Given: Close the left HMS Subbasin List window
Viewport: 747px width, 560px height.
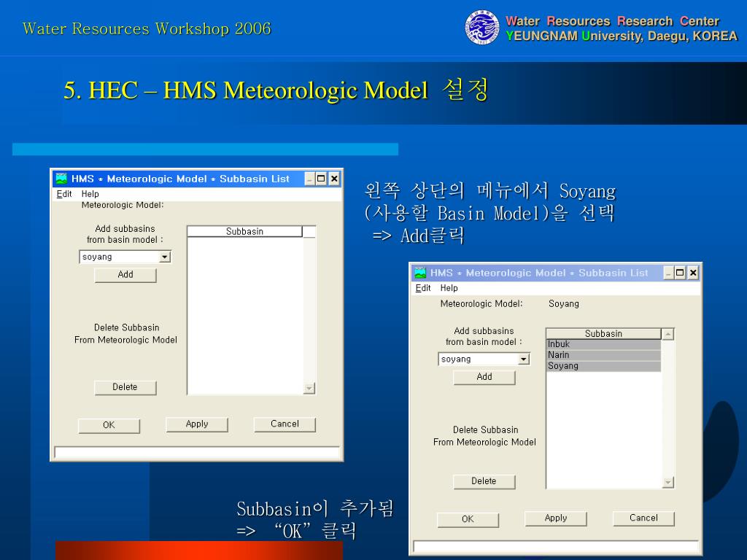Looking at the screenshot, I should coord(334,179).
